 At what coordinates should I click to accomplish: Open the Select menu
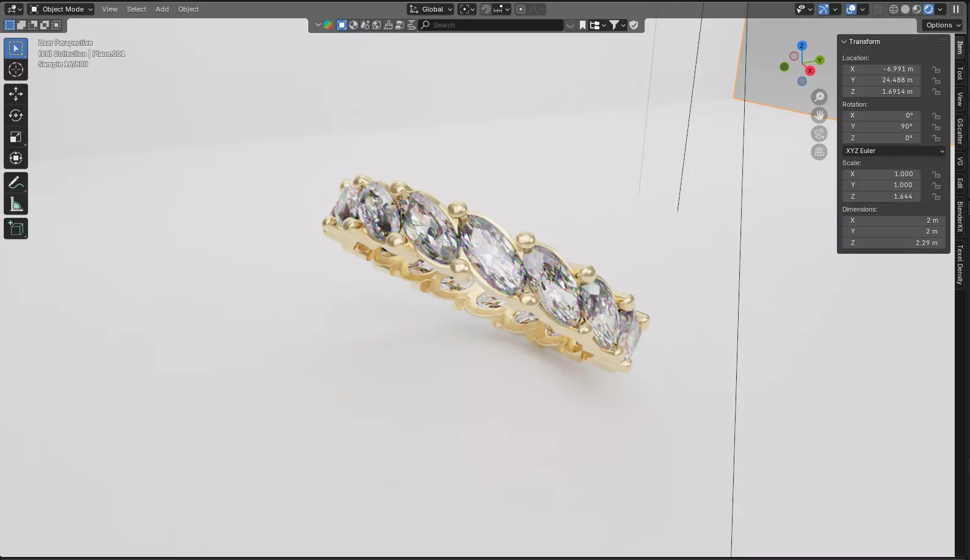click(x=137, y=9)
